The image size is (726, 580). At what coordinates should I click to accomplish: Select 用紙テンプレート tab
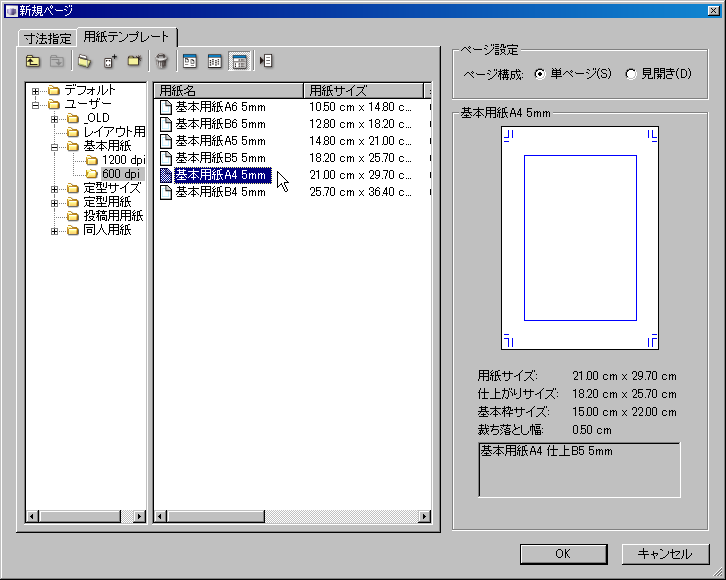click(126, 37)
